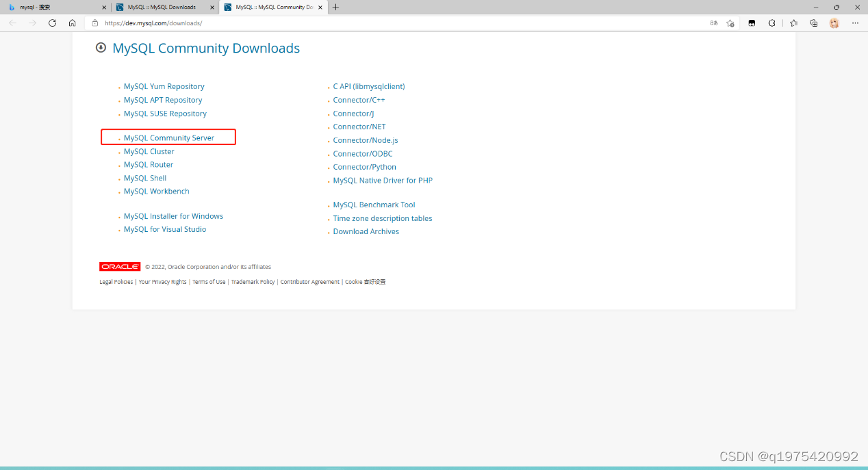Click the browser back arrow
This screenshot has width=868, height=470.
[13, 23]
